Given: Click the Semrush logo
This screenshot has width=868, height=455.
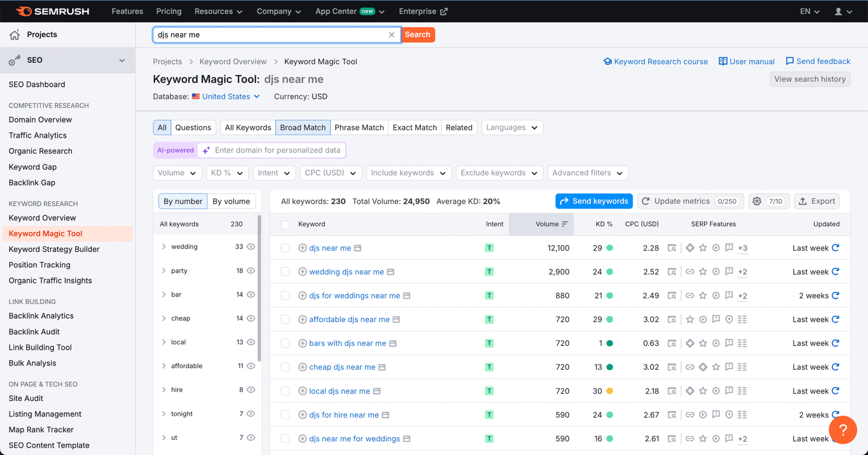Looking at the screenshot, I should click(x=53, y=11).
